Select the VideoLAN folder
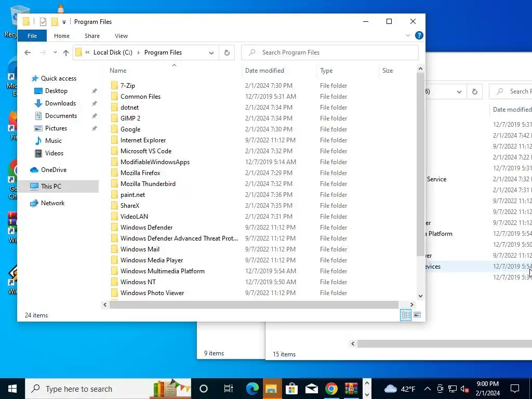This screenshot has height=399, width=532. click(x=134, y=217)
